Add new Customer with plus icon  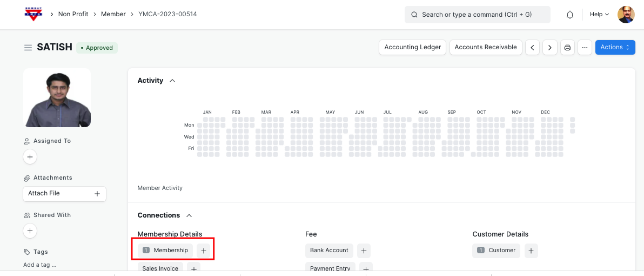[x=531, y=251]
